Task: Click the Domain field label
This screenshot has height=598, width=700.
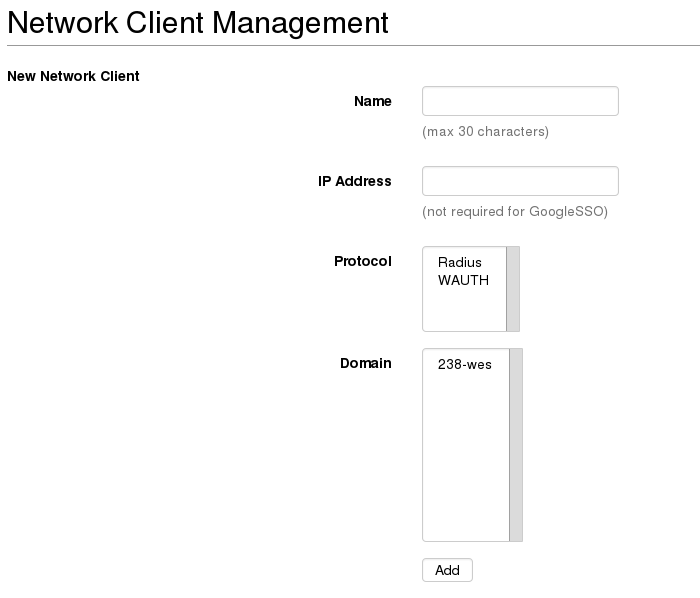Action: pos(366,363)
